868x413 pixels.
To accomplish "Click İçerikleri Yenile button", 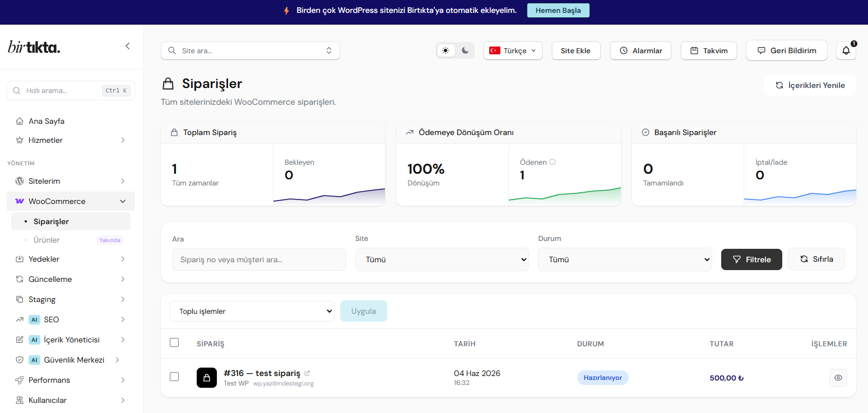I will click(x=810, y=85).
